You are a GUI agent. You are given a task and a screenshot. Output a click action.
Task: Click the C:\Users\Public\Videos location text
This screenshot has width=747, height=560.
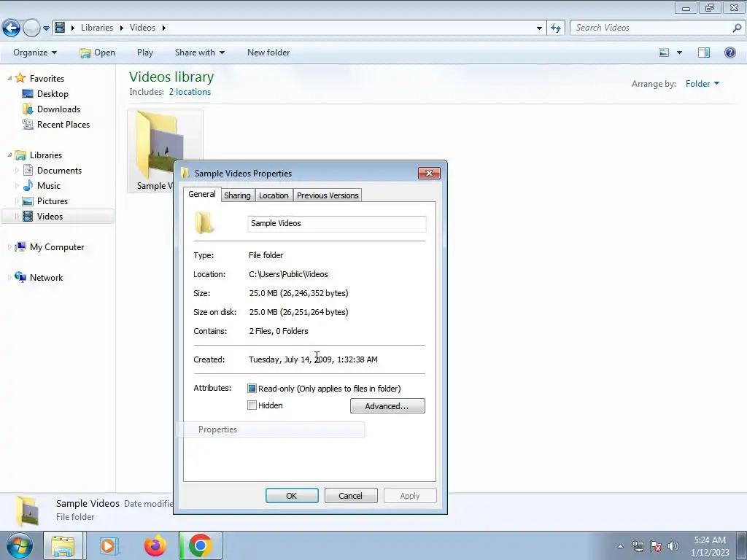pos(288,274)
